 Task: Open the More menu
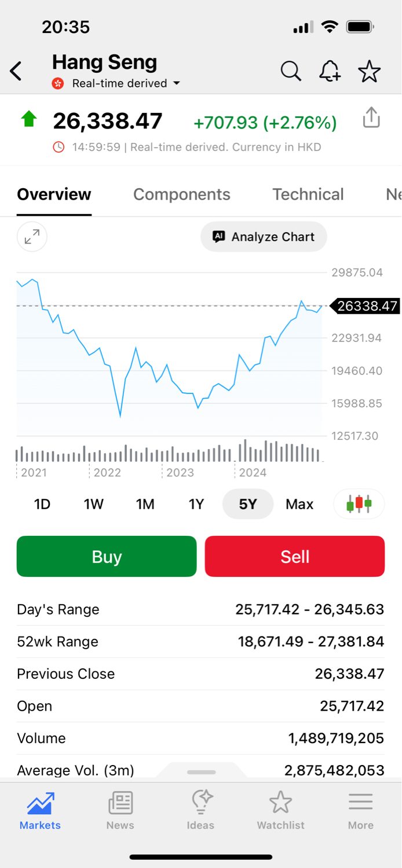[360, 810]
